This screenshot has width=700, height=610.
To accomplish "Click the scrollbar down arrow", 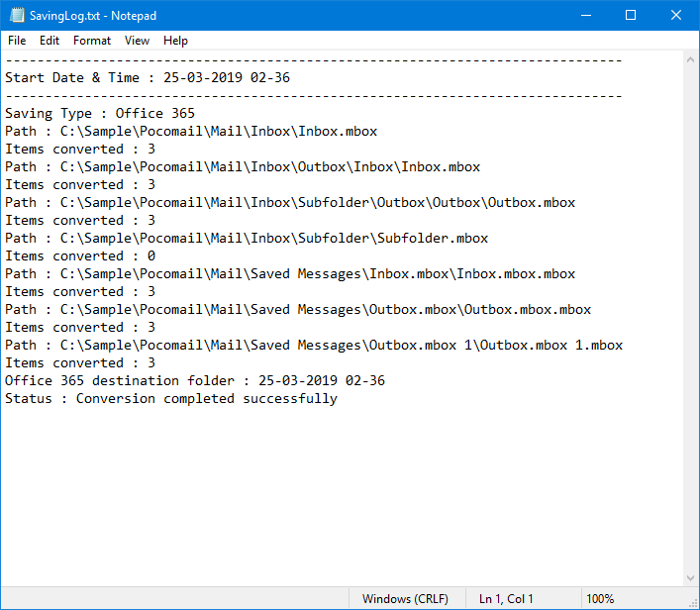I will pos(690,578).
